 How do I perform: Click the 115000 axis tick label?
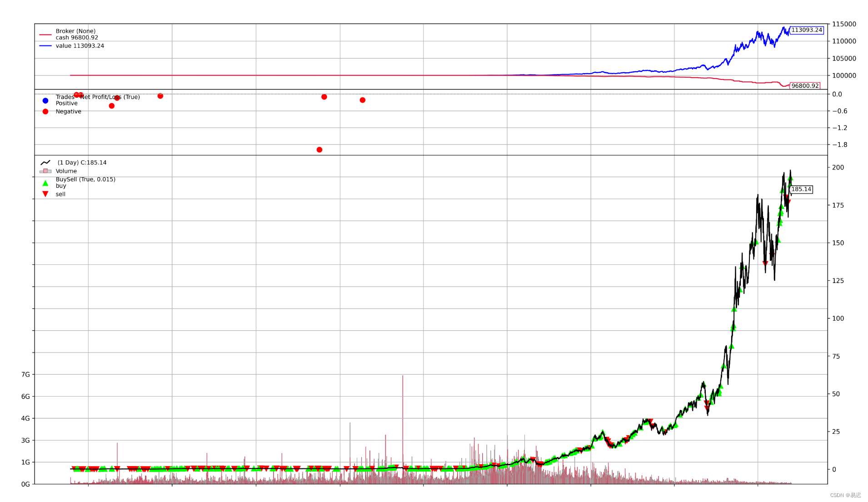[x=844, y=24]
